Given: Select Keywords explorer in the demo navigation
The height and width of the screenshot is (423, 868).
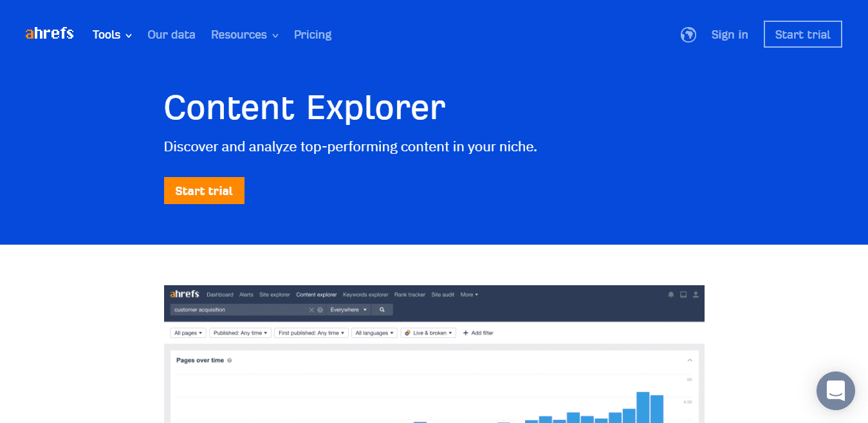Looking at the screenshot, I should (365, 294).
